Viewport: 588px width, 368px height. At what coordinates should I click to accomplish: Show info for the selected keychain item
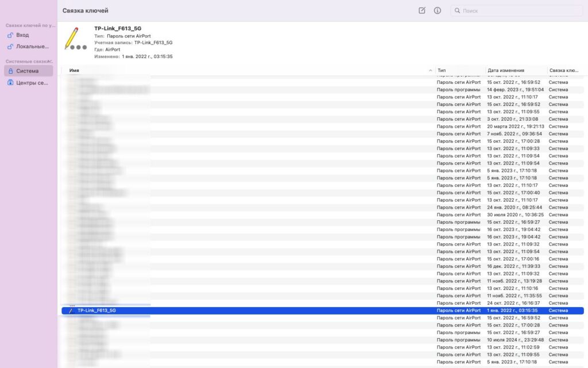click(x=437, y=10)
